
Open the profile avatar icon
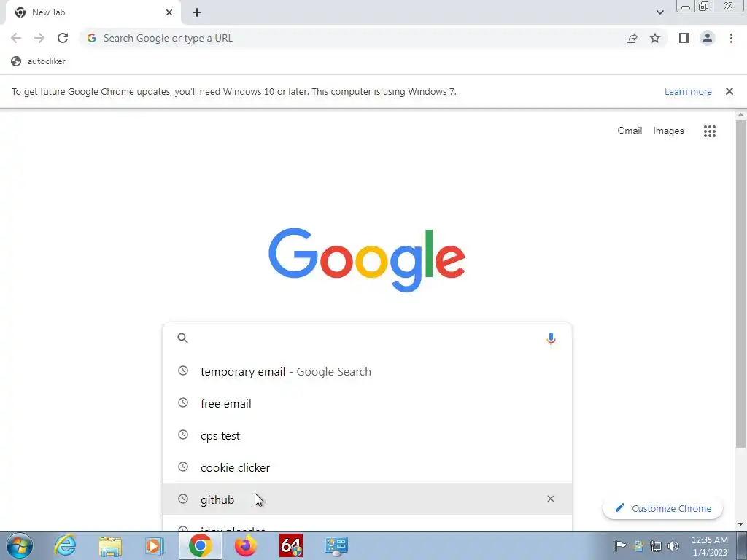click(x=708, y=38)
